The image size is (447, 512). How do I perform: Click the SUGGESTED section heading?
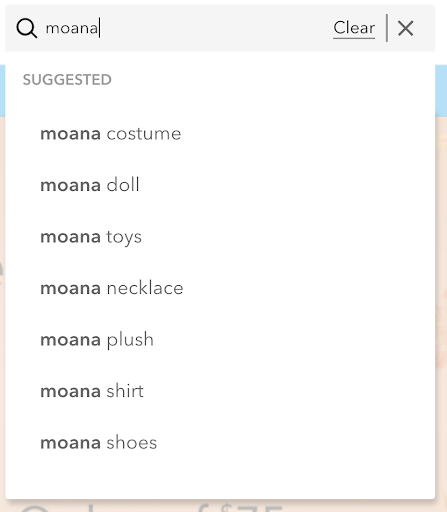(67, 80)
